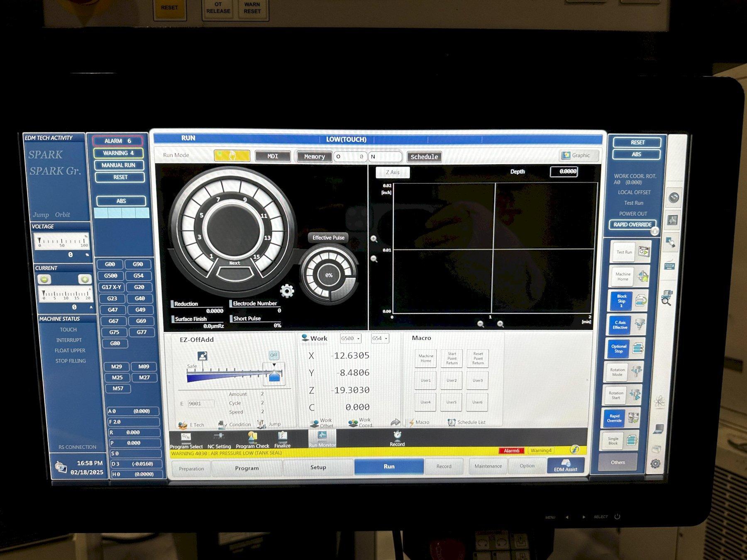Open the Option tab
The width and height of the screenshot is (747, 560).
pos(527,465)
